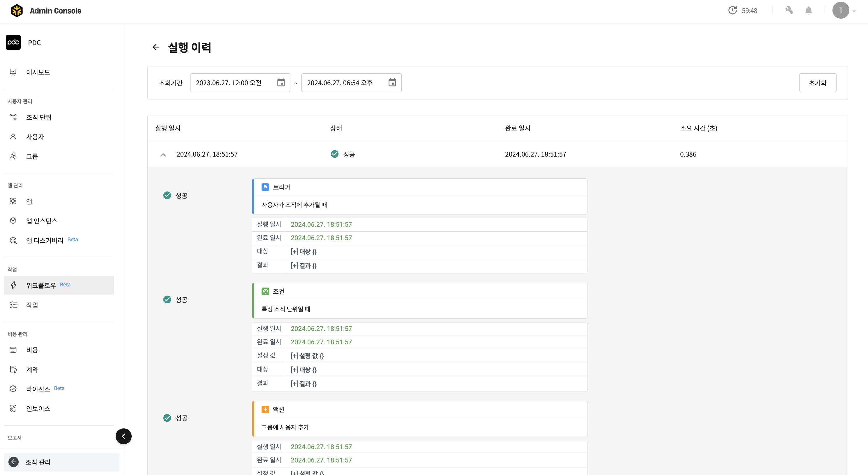Open the notifications bell
The image size is (868, 475).
click(x=809, y=10)
